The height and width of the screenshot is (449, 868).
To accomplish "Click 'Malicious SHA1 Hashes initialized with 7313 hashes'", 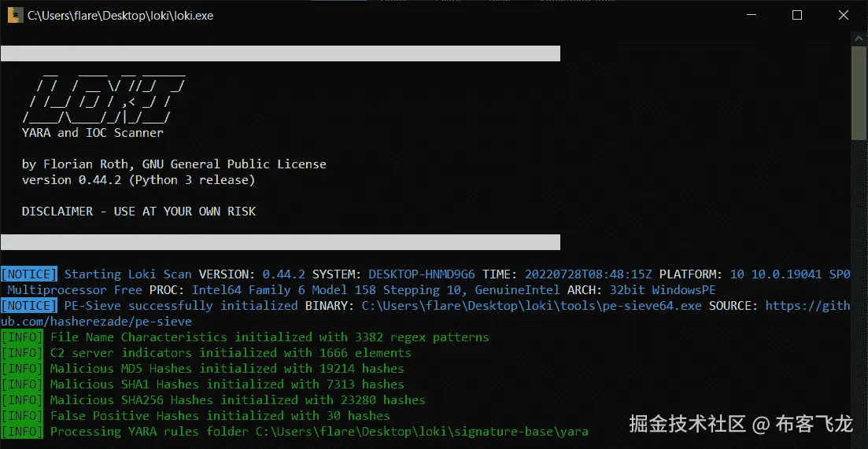I will pyautogui.click(x=227, y=384).
